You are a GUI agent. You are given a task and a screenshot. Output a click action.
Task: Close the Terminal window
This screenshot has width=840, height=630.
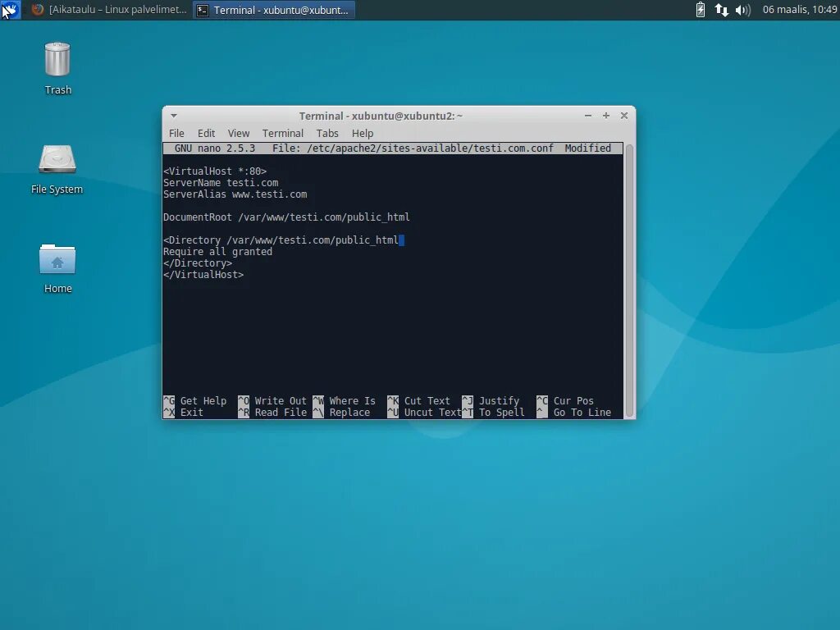point(624,116)
